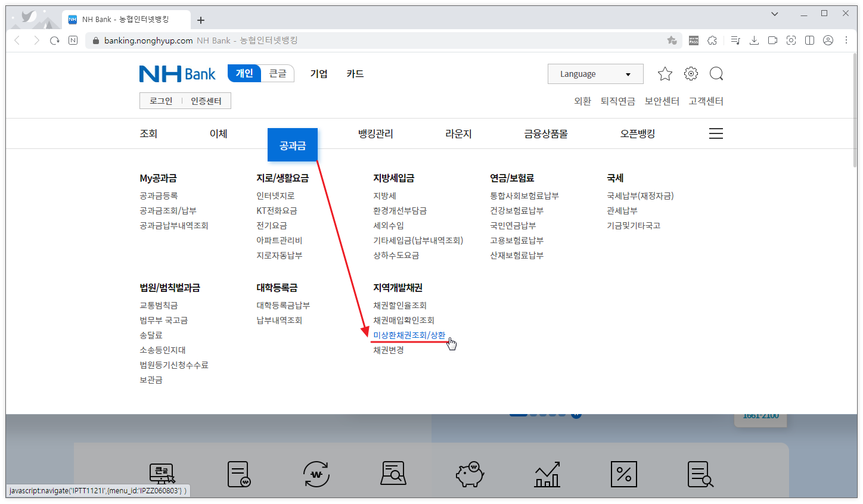Click the browser back arrow
The height and width of the screenshot is (504, 863).
point(17,41)
